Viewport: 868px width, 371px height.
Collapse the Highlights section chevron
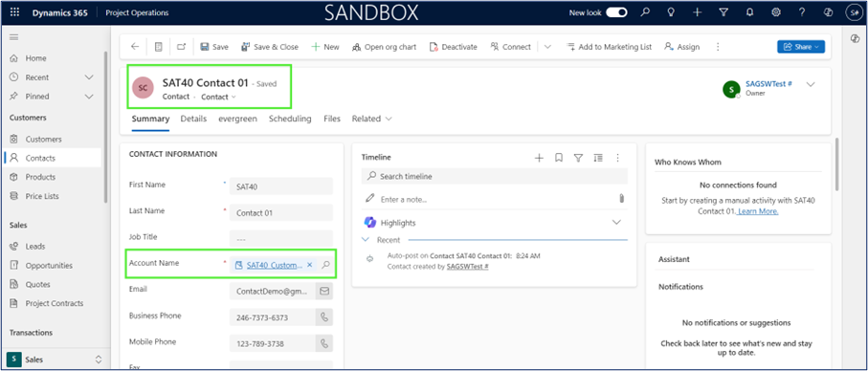point(616,222)
